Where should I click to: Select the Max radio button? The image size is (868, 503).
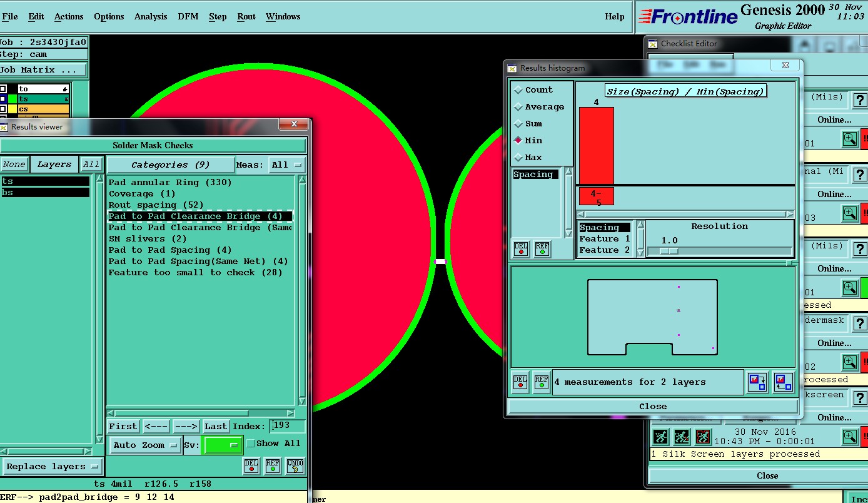(518, 158)
